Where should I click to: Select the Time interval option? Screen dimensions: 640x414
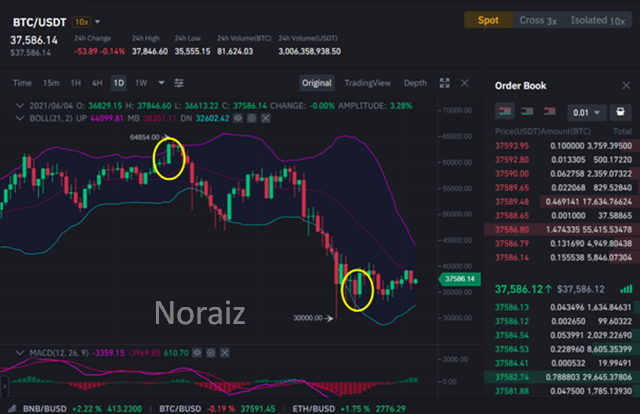click(22, 83)
